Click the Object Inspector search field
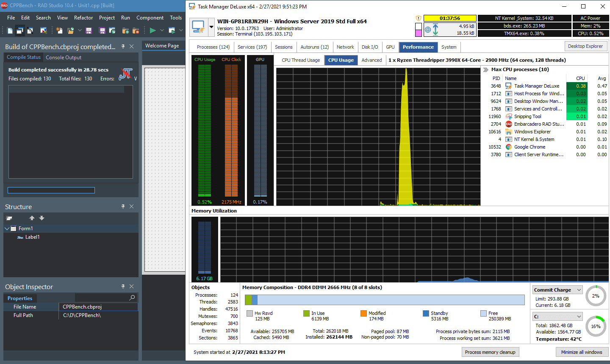This screenshot has height=364, width=610. pos(105,298)
